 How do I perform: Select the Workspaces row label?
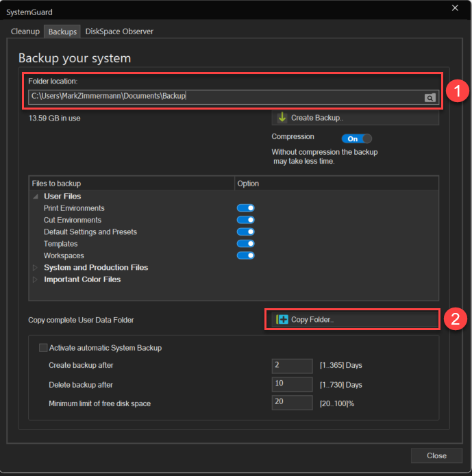(64, 255)
